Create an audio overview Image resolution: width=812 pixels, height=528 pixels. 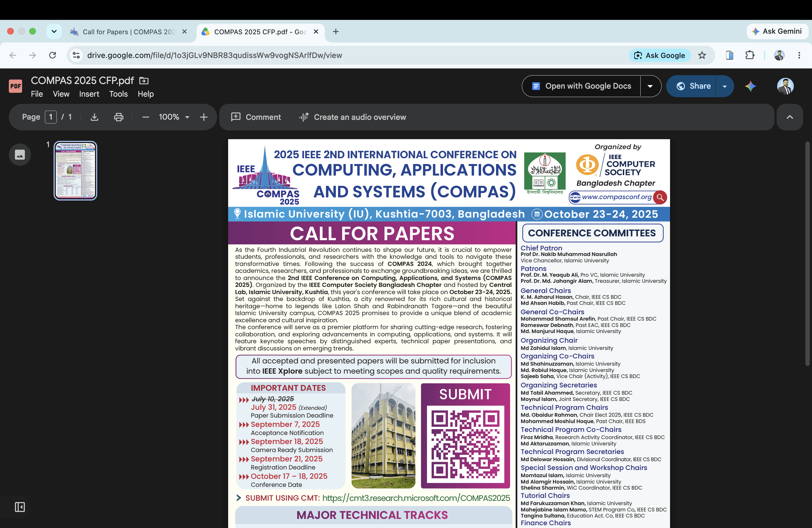click(352, 117)
